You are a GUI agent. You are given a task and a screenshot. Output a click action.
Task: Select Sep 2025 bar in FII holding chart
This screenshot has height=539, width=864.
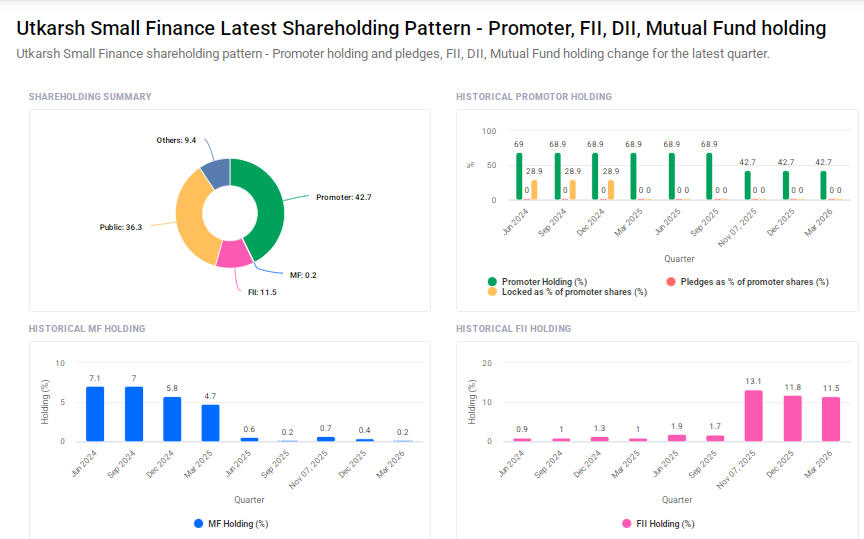click(x=715, y=438)
